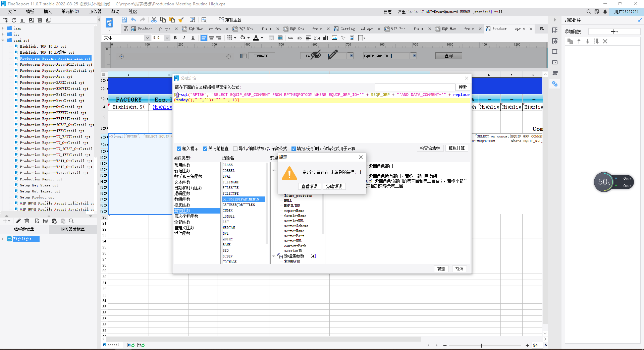Click the 搜索 button in formula dialog
Viewport: 644px width, 350px height.
click(x=463, y=87)
